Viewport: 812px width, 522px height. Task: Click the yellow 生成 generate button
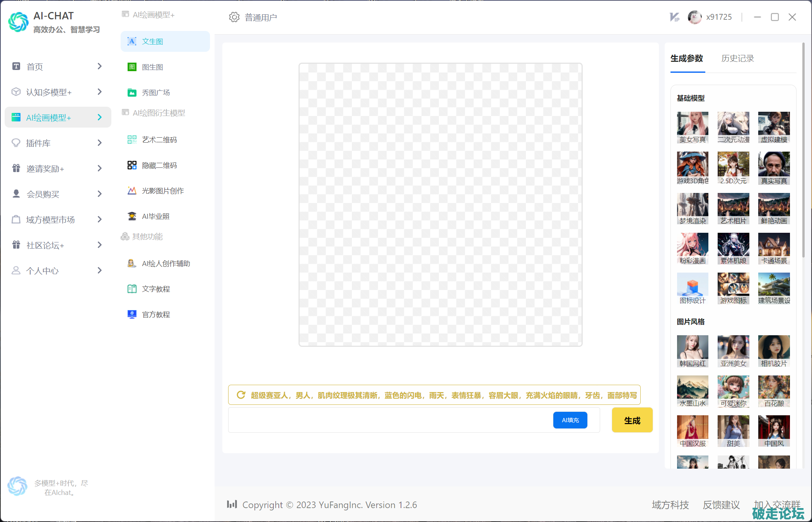[x=632, y=420]
